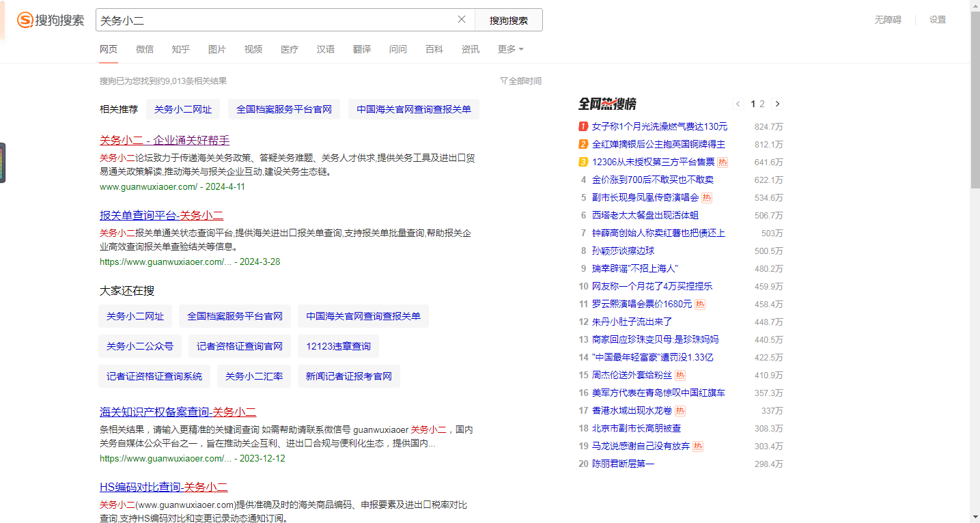Screen dimensions: 980x523
Task: Open result 报关单查询平台-关务小二
Action: (x=161, y=215)
